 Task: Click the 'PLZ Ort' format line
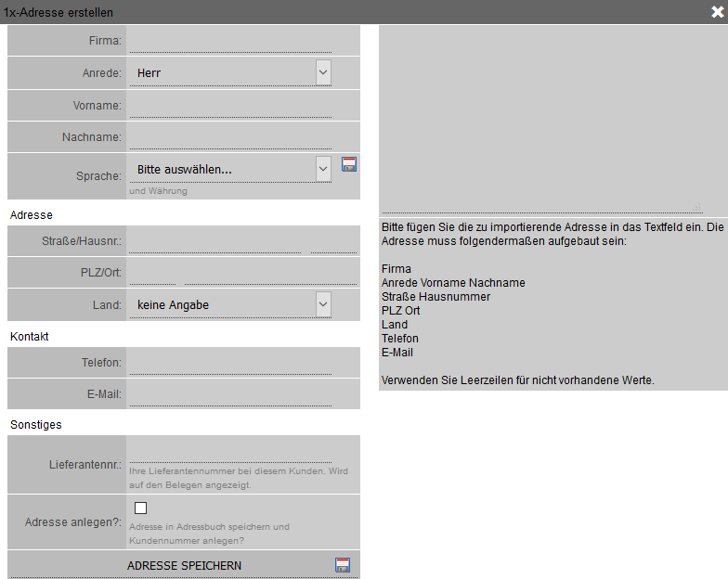(x=401, y=310)
